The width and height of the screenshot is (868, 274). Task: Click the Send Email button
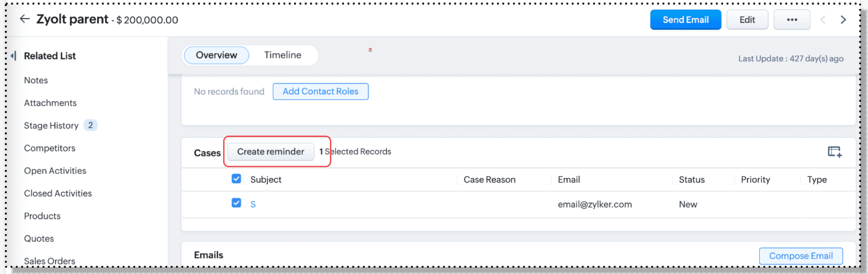coord(685,20)
